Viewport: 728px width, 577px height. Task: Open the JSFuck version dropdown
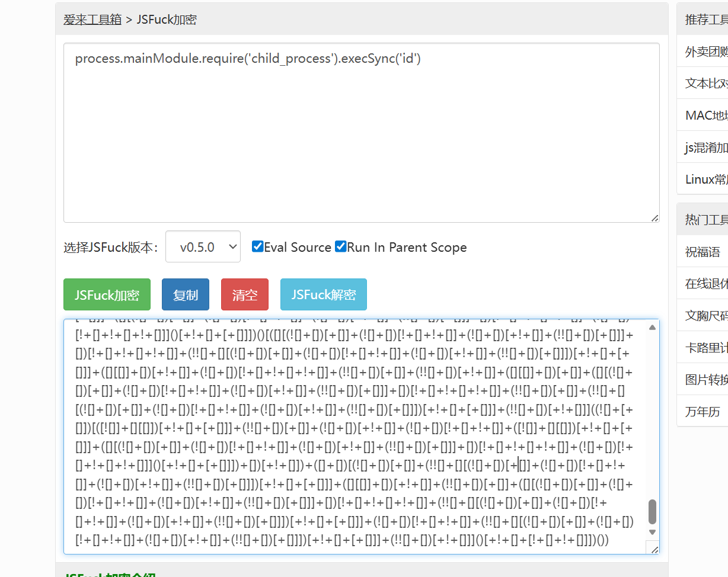tap(203, 246)
